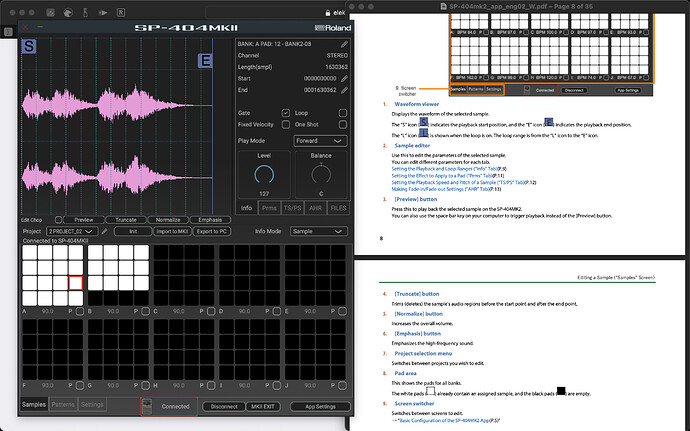Rename project using pencil icon beside Project menu
The image size is (690, 431).
tap(104, 231)
